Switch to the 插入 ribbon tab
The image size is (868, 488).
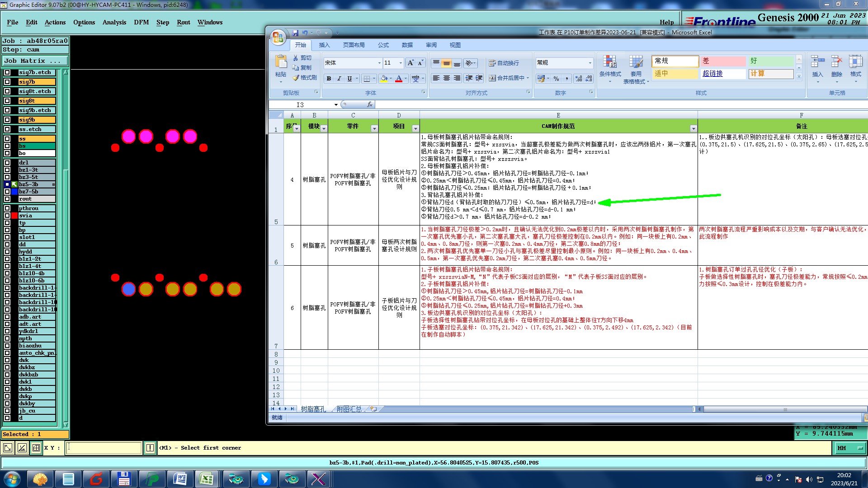click(x=324, y=45)
